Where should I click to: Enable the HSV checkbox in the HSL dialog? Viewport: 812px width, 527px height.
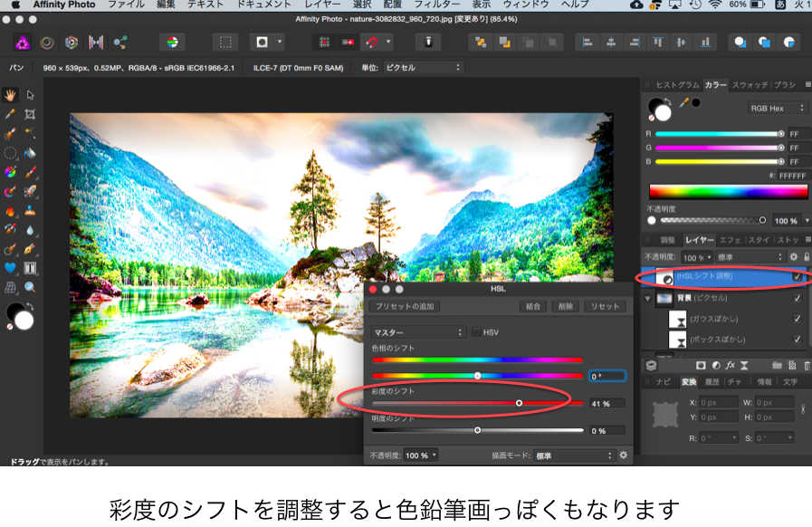[476, 332]
